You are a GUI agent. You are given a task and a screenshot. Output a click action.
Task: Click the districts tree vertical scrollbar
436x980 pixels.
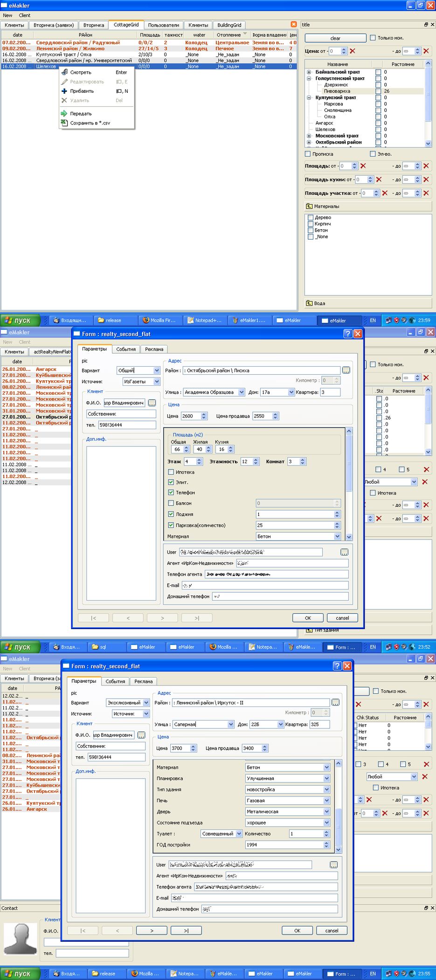pyautogui.click(x=428, y=104)
